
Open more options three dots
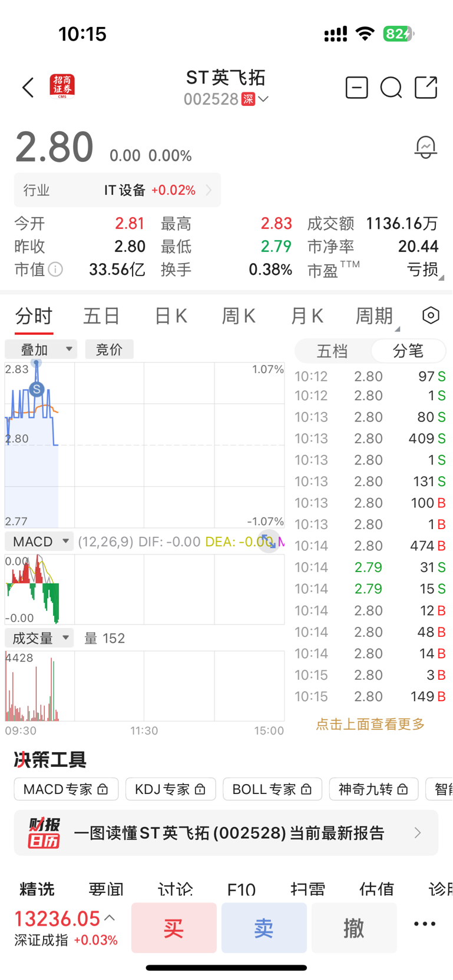click(x=425, y=923)
